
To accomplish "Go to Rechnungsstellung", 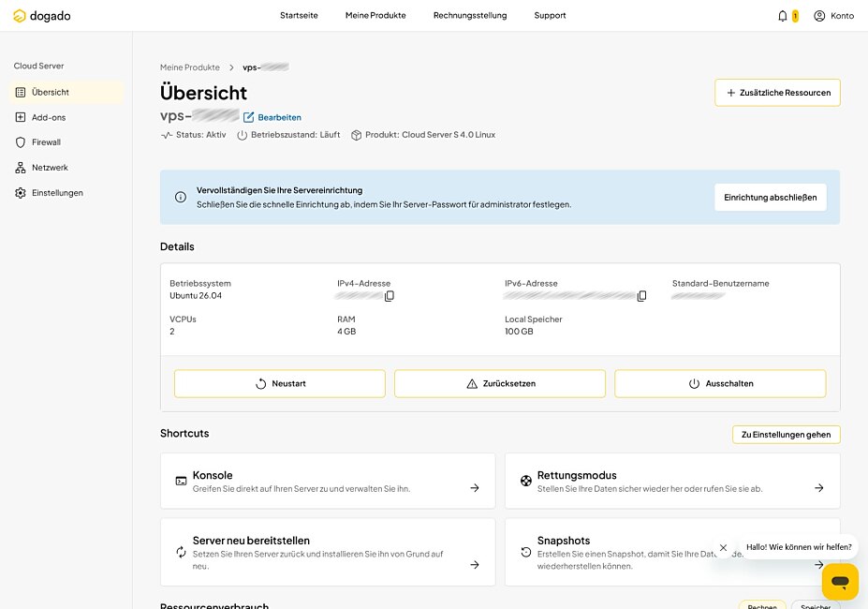I will (x=470, y=16).
